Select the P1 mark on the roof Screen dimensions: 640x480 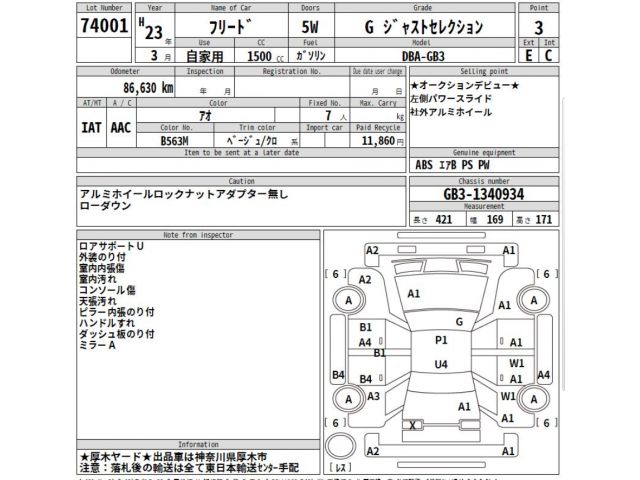[x=441, y=341]
